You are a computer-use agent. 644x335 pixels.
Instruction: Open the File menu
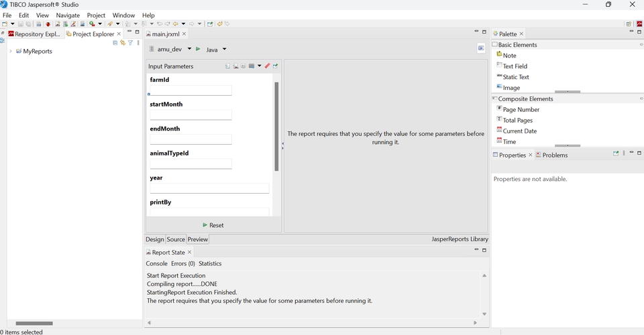(x=7, y=15)
